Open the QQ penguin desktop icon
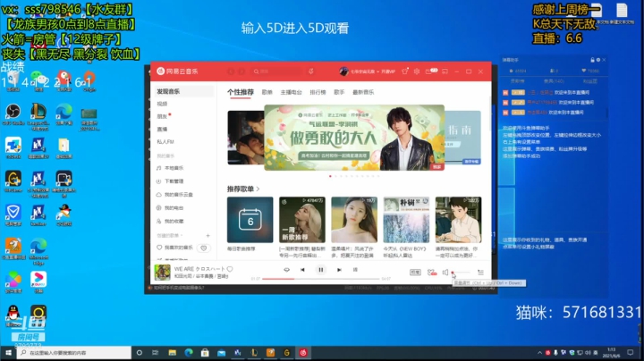 click(13, 316)
